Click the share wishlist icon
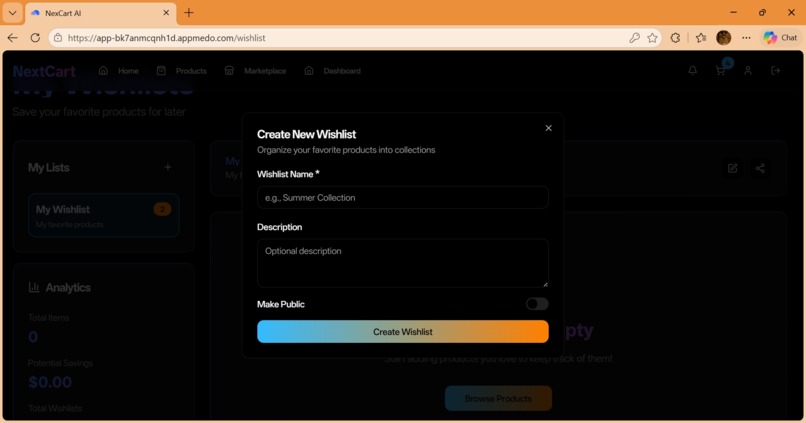This screenshot has width=806, height=423. 760,168
